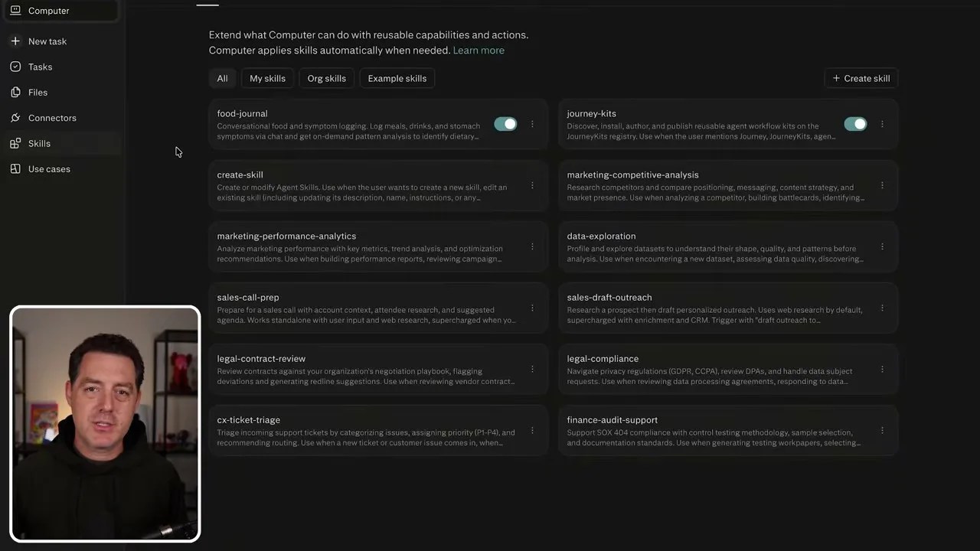Open the Use cases page
The image size is (980, 551).
[x=49, y=168]
